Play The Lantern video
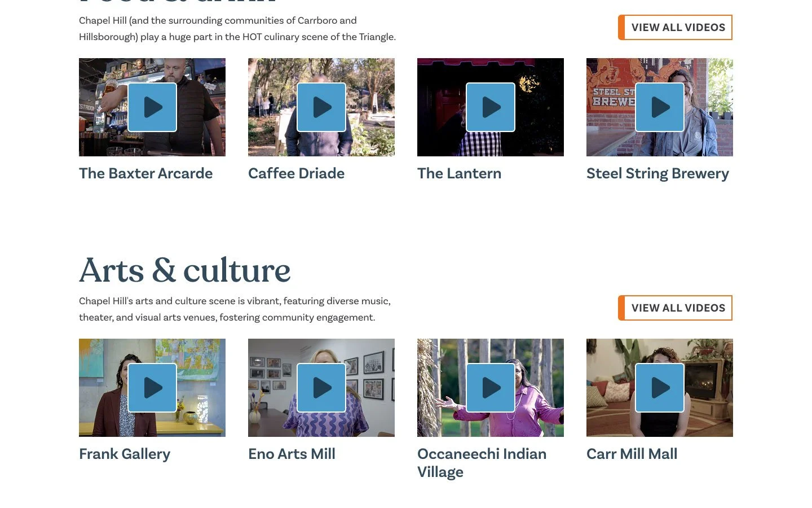The image size is (812, 508). pos(491,107)
